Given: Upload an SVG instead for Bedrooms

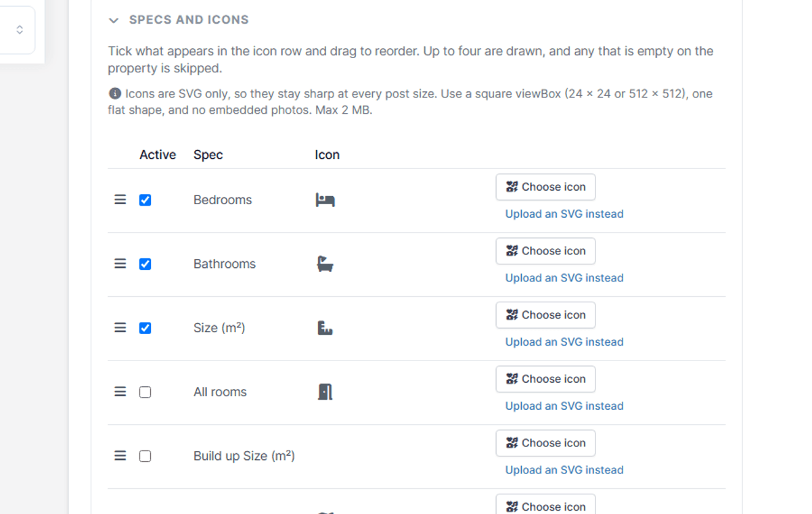Looking at the screenshot, I should click(x=564, y=214).
